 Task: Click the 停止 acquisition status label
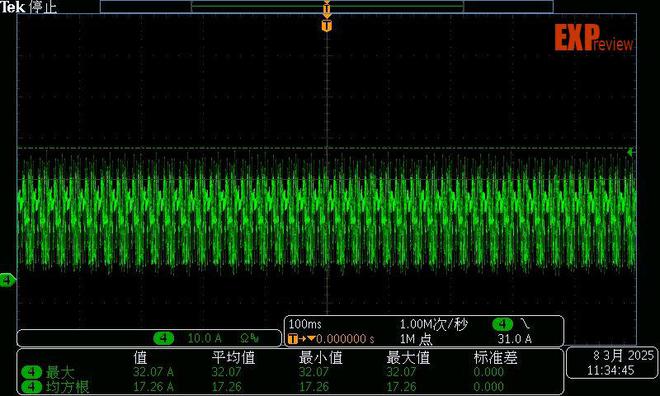43,7
